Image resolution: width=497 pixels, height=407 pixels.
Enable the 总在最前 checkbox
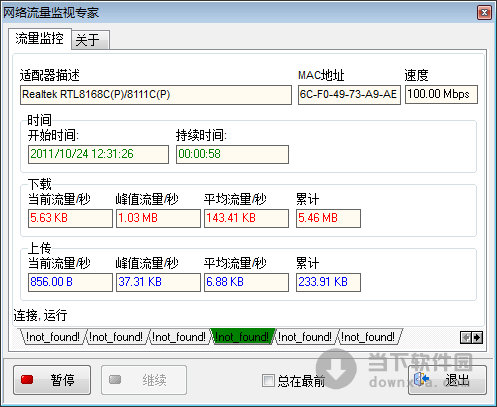coord(268,380)
